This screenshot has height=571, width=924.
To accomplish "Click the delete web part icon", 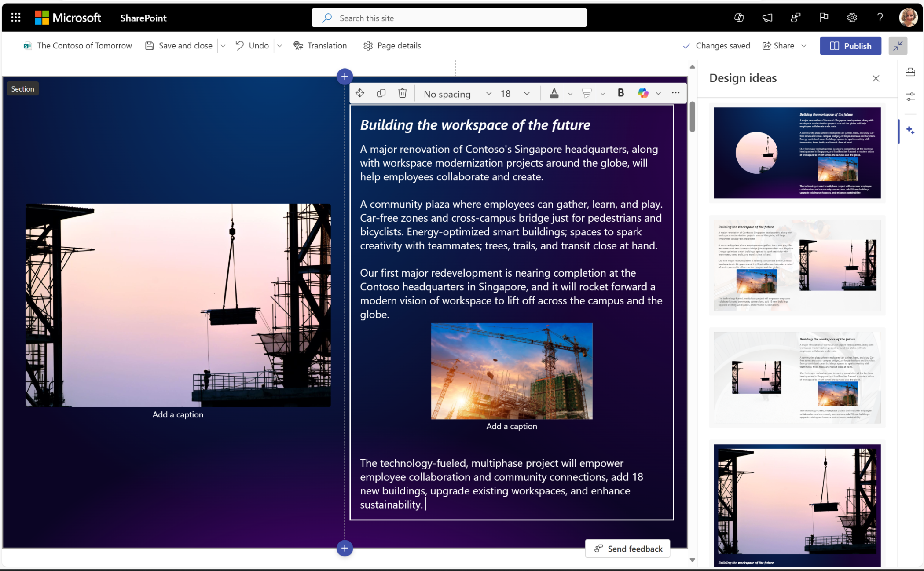I will (403, 92).
